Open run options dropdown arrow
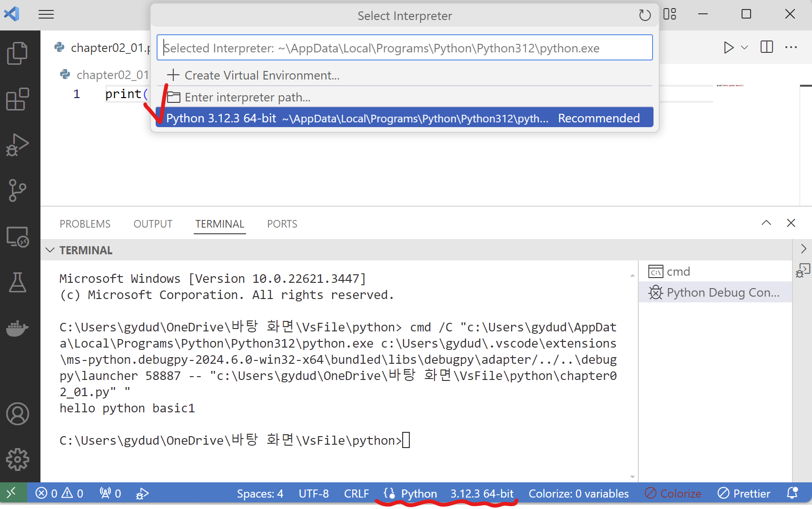812x509 pixels. click(745, 47)
